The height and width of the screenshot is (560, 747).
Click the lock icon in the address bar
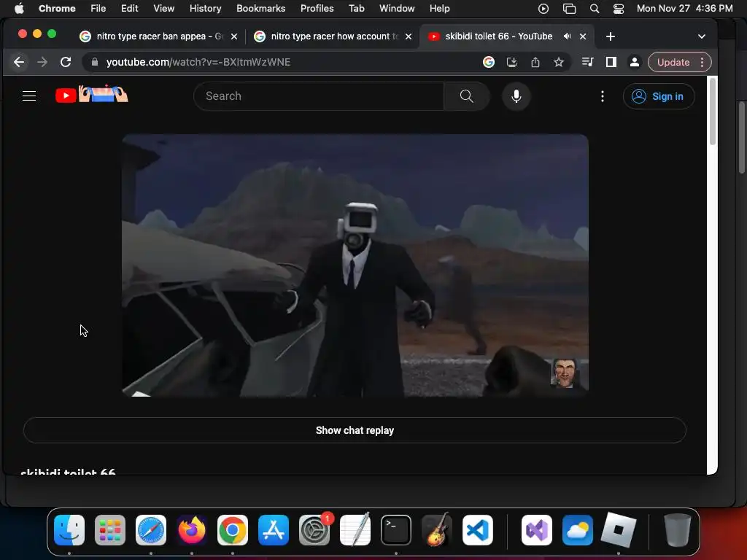point(94,62)
